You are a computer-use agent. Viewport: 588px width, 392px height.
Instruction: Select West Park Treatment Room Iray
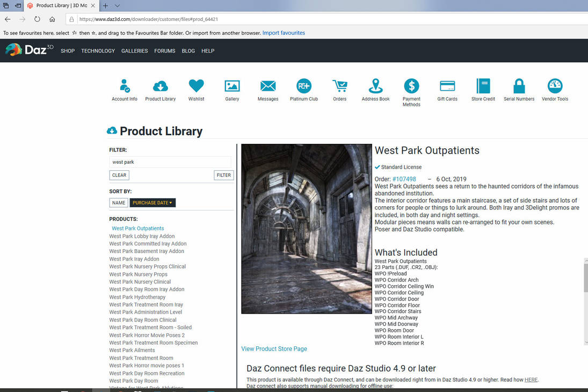coord(146,304)
